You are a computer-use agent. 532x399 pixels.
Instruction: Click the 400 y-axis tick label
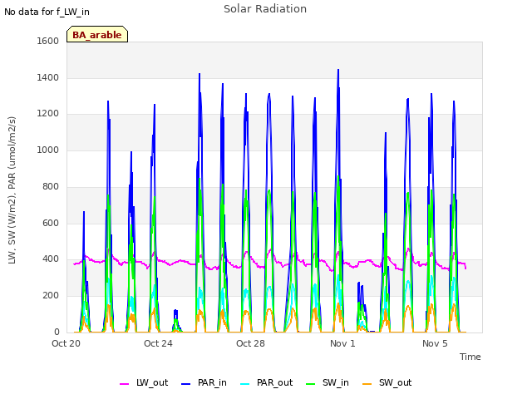(x=51, y=259)
